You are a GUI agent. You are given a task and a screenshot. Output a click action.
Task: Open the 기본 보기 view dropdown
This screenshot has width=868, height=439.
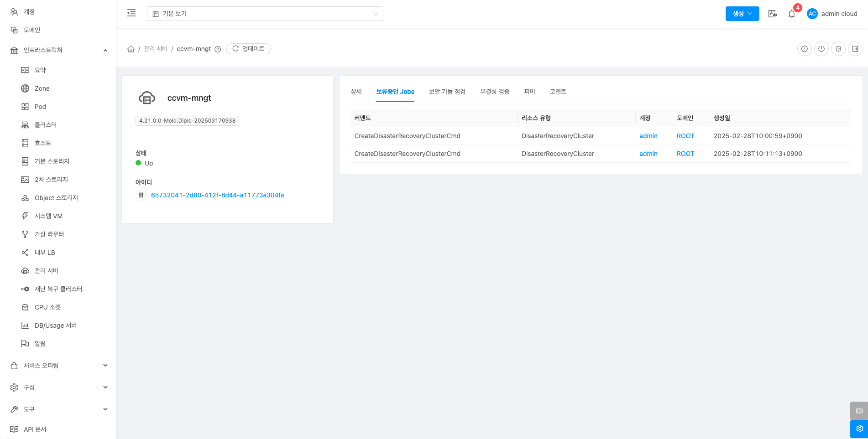265,14
